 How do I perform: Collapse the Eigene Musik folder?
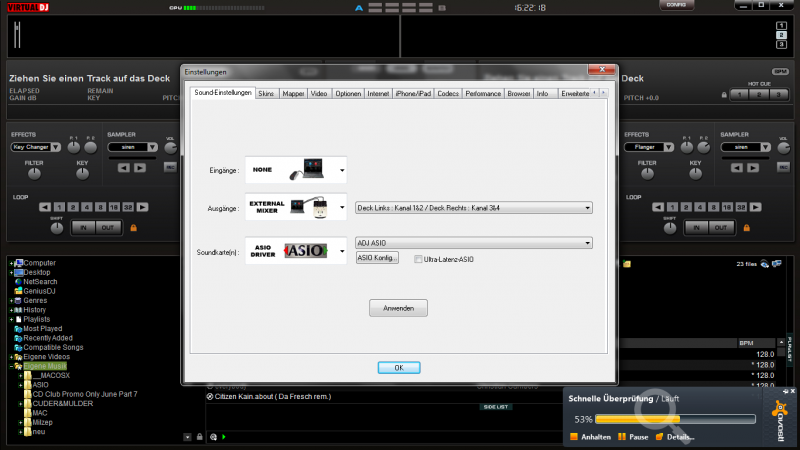click(x=11, y=366)
